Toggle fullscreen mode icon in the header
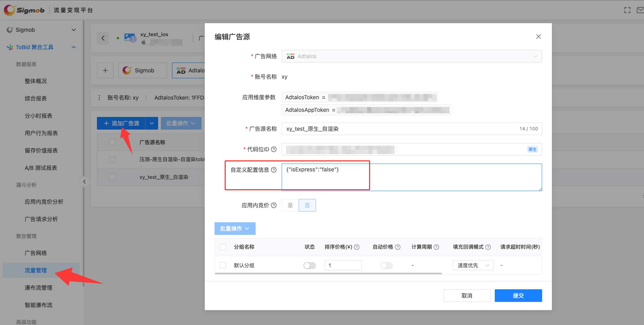This screenshot has height=325, width=644. pos(627,10)
